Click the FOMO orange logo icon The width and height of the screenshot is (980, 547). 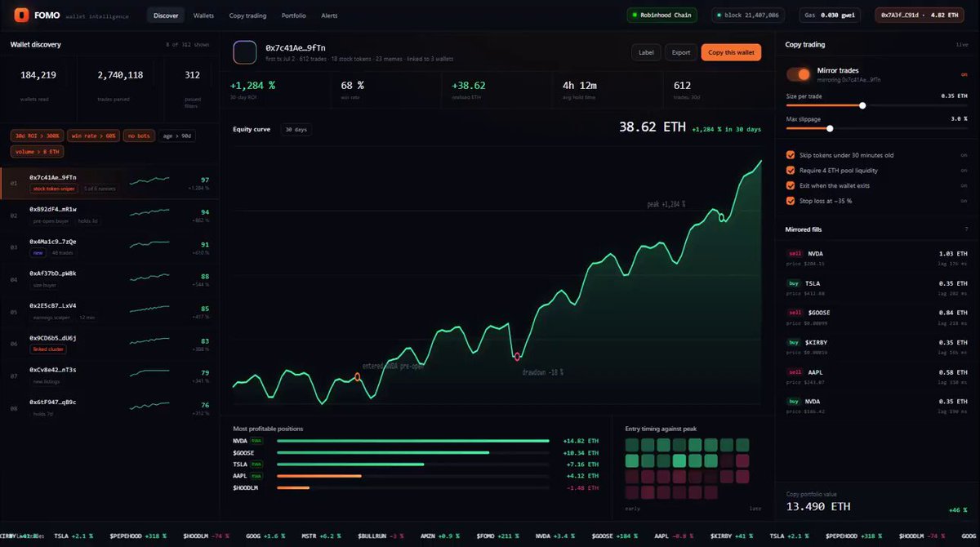tap(20, 15)
